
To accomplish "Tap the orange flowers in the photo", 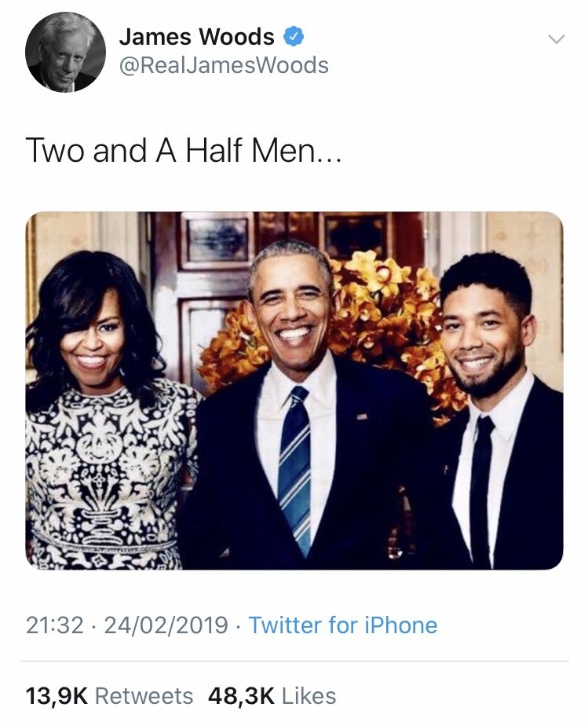I will tap(393, 314).
